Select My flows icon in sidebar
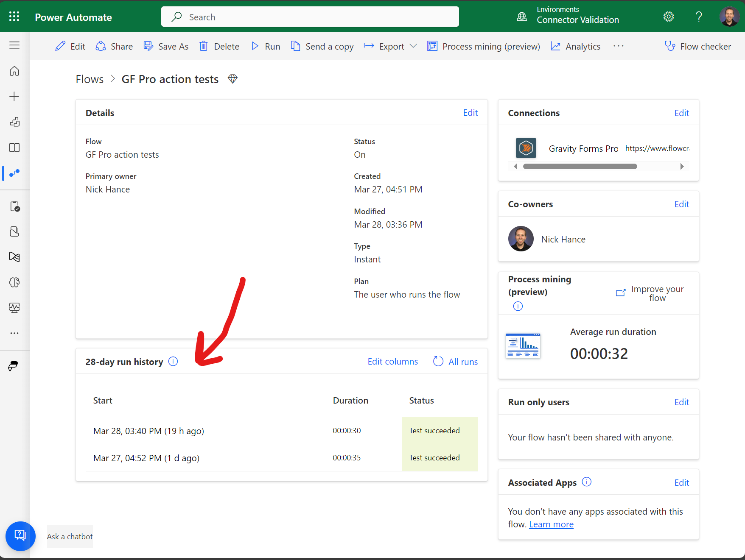Screen dimensions: 745x560 tap(14, 173)
